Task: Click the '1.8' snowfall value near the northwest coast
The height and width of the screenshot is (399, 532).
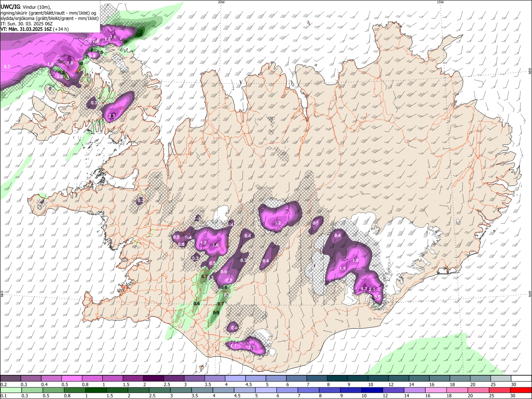Action: [x=70, y=63]
